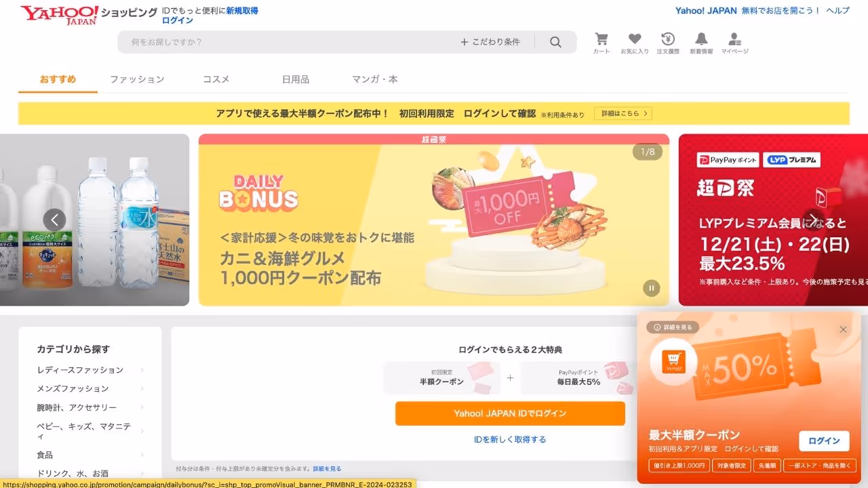Expand レディースファッション category
The image size is (868, 488).
pyautogui.click(x=90, y=370)
